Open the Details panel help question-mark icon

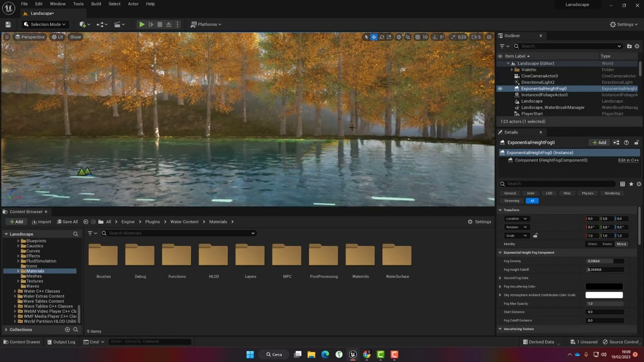tap(626, 142)
